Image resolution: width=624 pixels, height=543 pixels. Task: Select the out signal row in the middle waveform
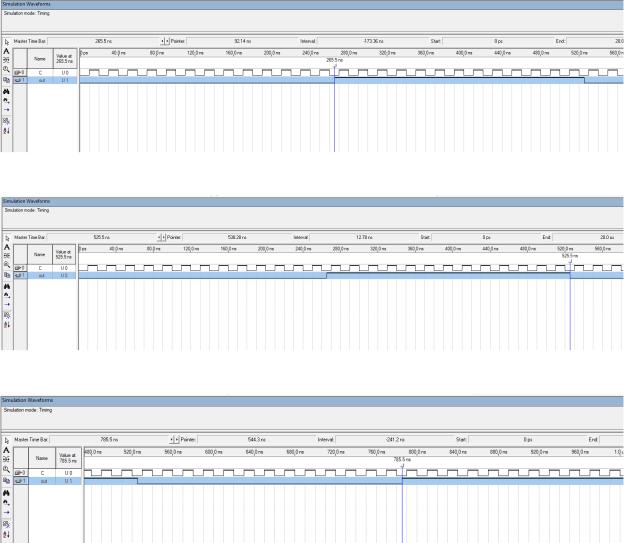pyautogui.click(x=45, y=275)
